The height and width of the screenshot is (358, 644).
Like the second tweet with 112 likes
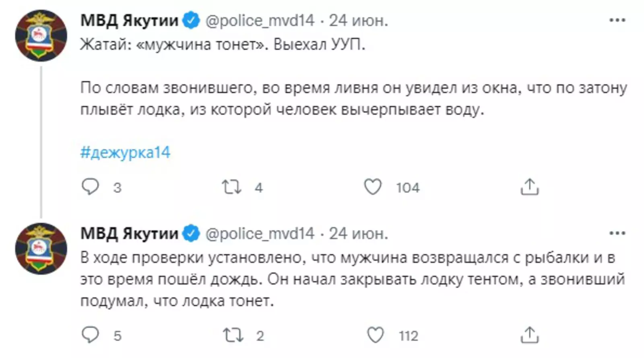376,335
